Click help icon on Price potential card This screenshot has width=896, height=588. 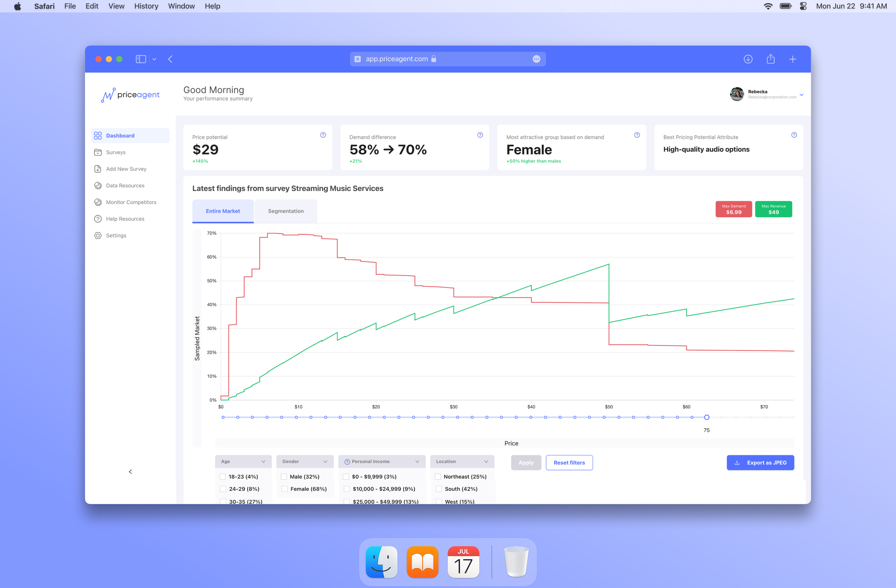click(323, 135)
